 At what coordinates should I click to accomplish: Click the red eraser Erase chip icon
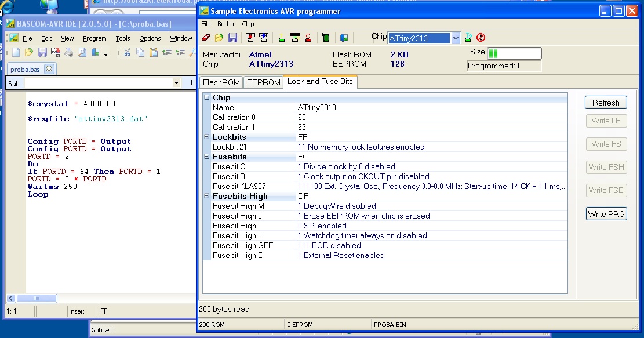click(x=206, y=38)
